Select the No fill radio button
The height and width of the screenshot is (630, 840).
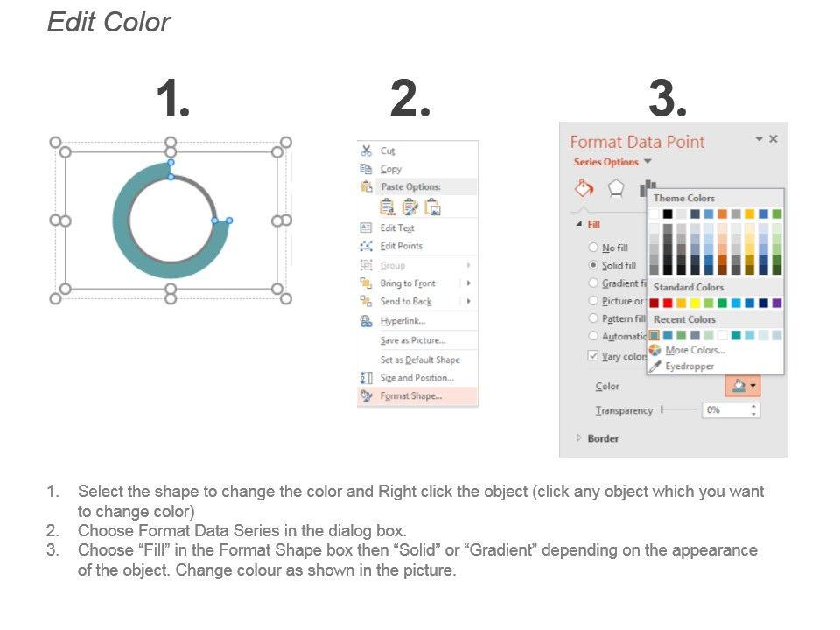point(593,248)
